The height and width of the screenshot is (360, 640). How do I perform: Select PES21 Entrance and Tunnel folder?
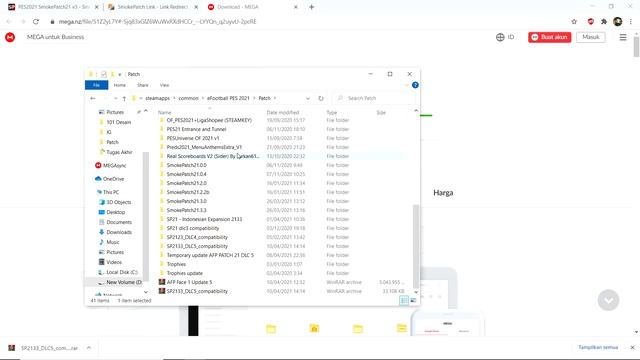[196, 129]
